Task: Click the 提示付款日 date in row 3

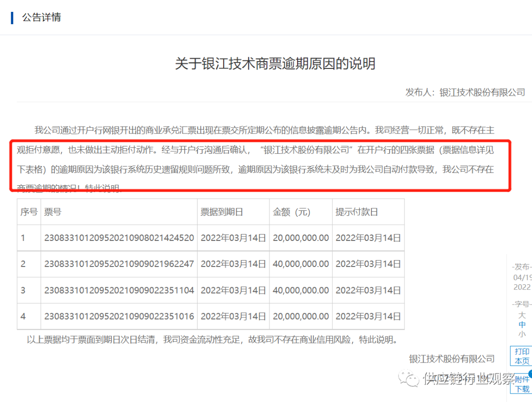Action: coord(368,290)
